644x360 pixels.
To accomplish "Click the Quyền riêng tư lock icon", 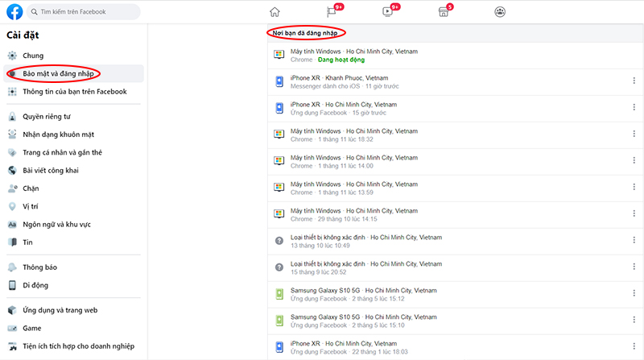I will [12, 117].
